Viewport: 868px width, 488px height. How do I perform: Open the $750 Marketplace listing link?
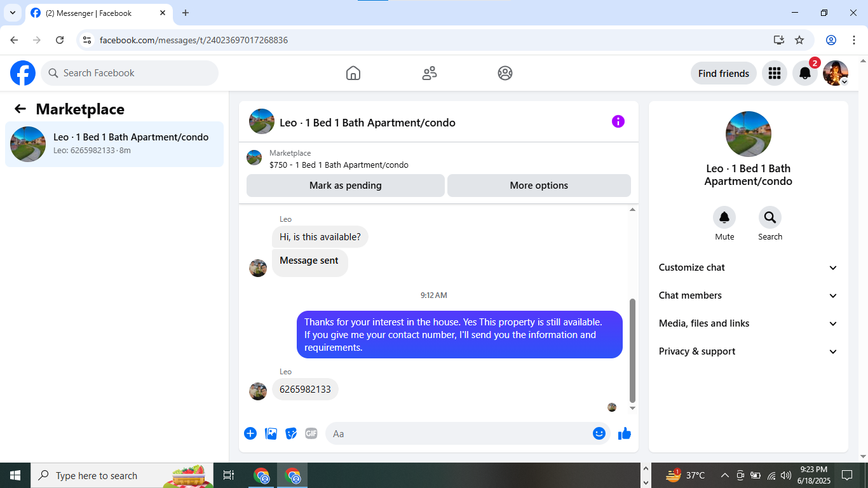tap(339, 165)
